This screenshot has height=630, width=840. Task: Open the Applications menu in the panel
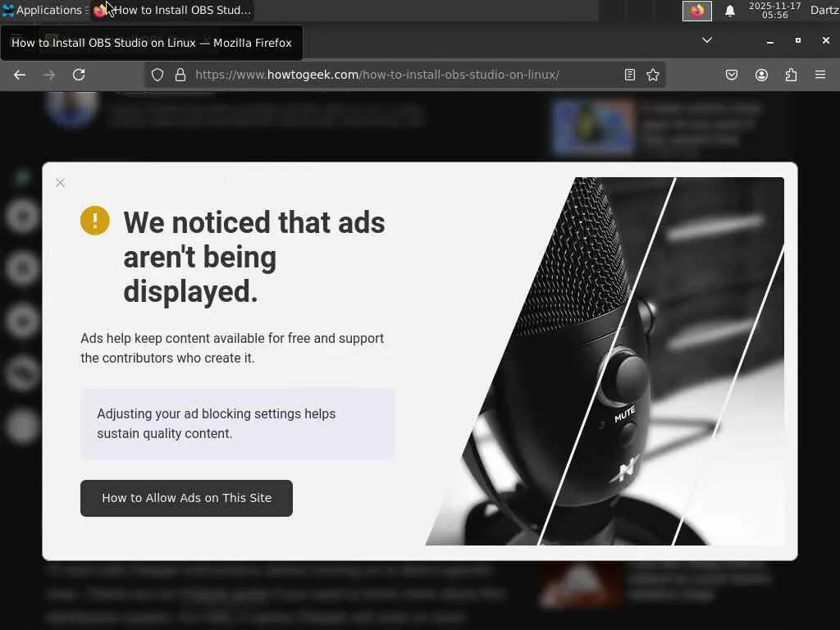[x=44, y=10]
